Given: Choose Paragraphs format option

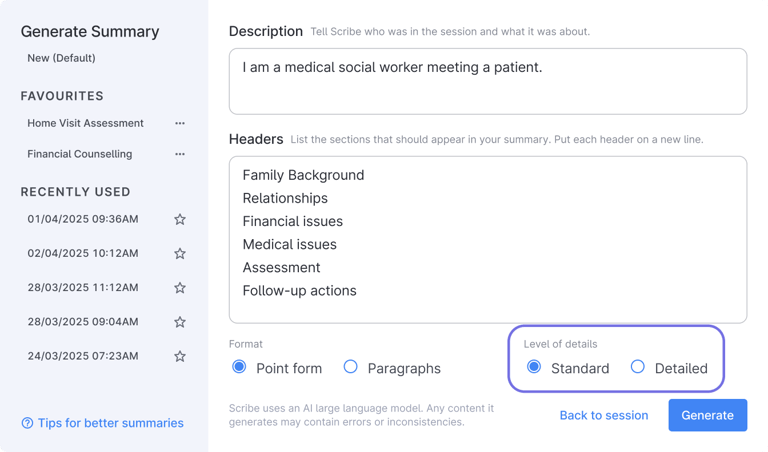Looking at the screenshot, I should [x=351, y=367].
